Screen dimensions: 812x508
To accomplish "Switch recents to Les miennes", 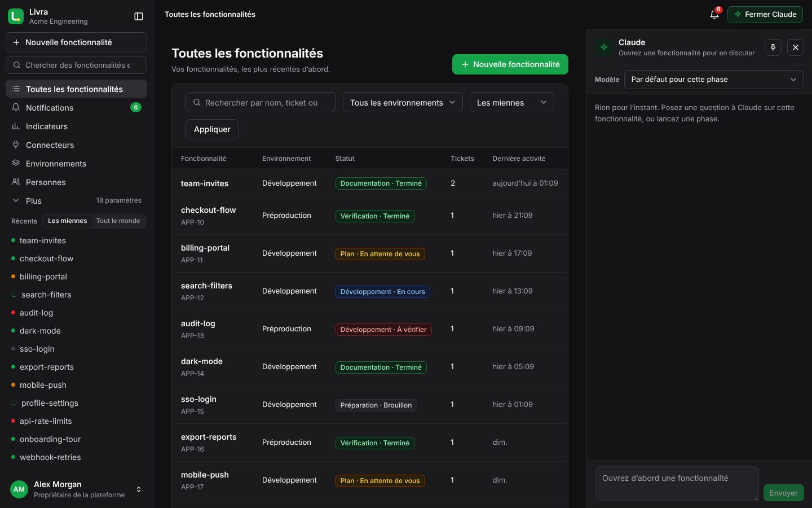I will tap(67, 221).
